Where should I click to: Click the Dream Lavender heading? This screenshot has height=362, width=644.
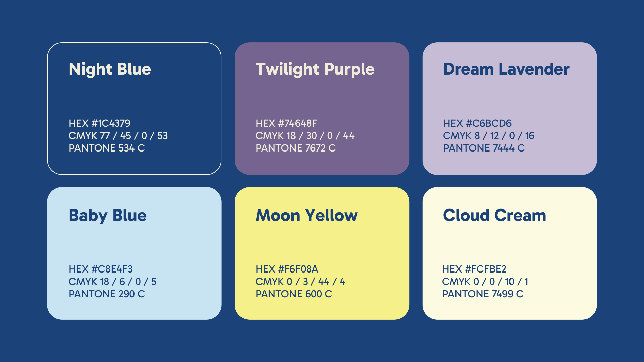(x=506, y=69)
